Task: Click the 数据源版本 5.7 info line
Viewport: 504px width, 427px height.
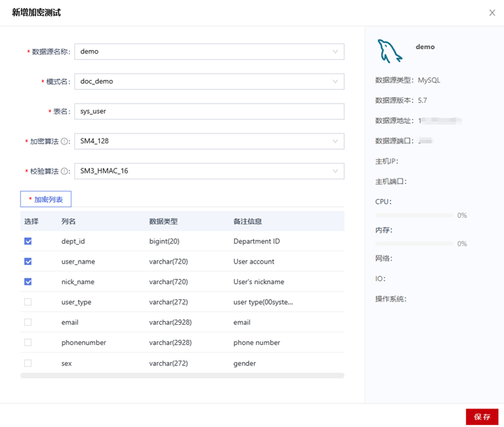Action: (401, 100)
